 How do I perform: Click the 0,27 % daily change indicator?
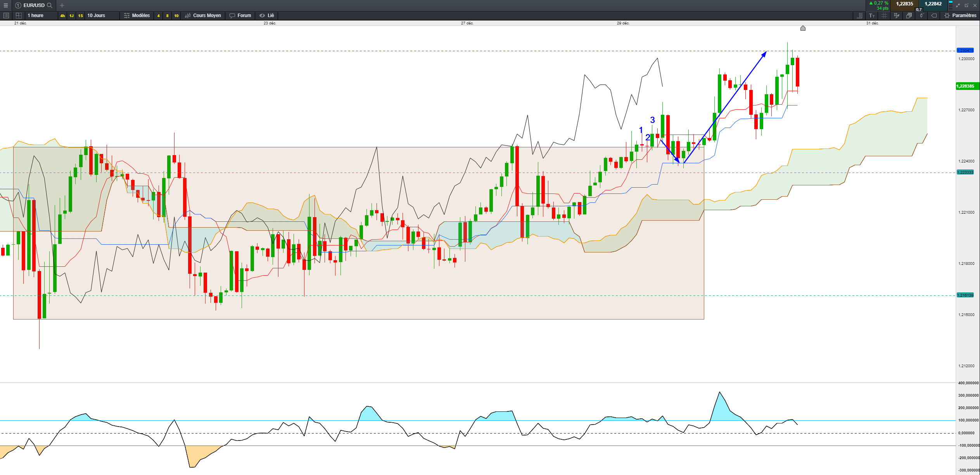pyautogui.click(x=879, y=3)
